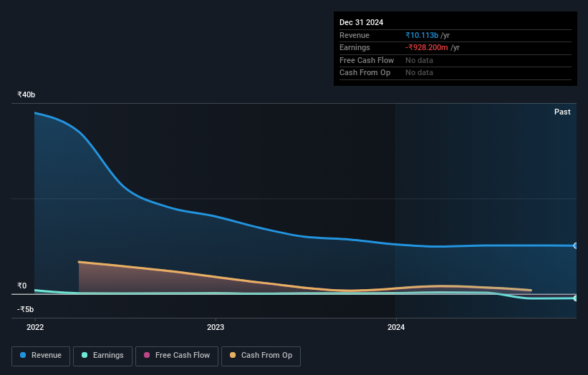Click the Past label on chart
Viewport: 588px width, 375px height.
562,112
